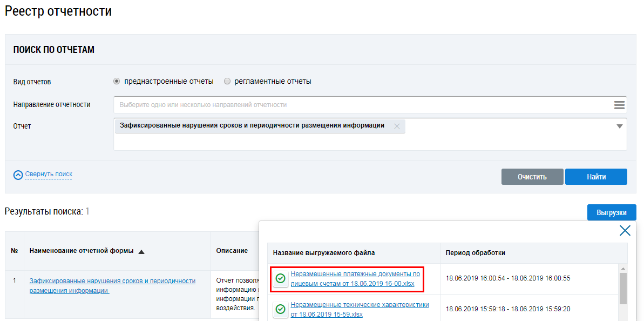Select преднастроенные отчеты radio button
Image resolution: width=644 pixels, height=321 pixels.
coord(117,82)
